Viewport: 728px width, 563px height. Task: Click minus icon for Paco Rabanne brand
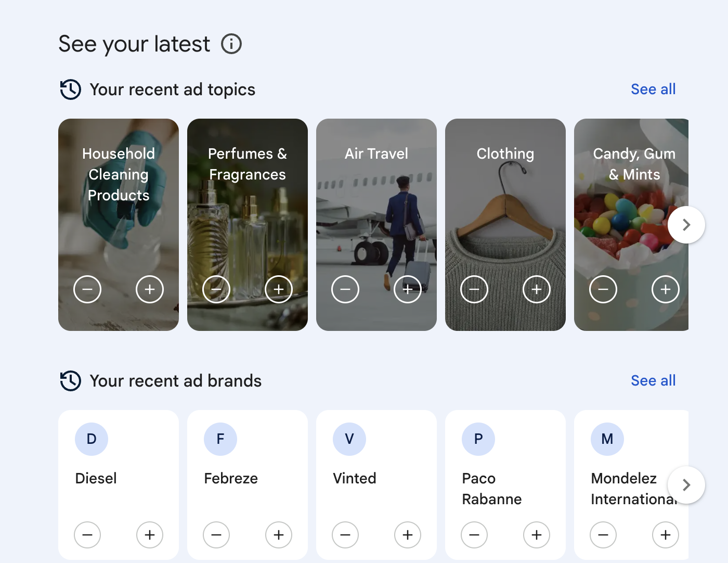(x=474, y=535)
